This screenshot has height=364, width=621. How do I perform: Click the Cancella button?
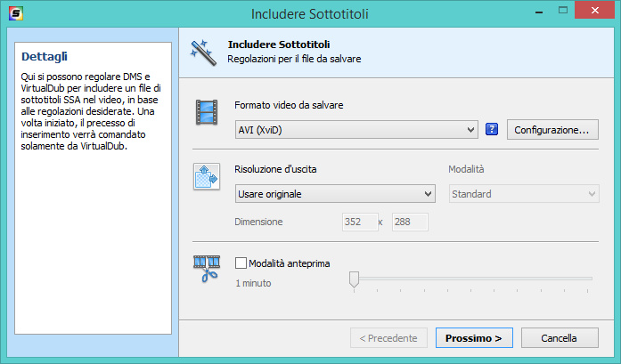pyautogui.click(x=560, y=338)
